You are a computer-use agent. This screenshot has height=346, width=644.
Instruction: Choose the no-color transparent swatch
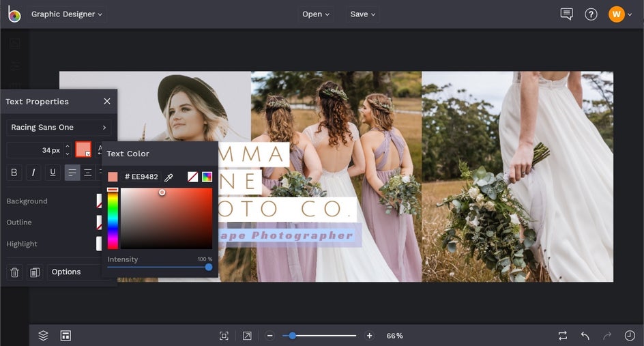pyautogui.click(x=192, y=177)
